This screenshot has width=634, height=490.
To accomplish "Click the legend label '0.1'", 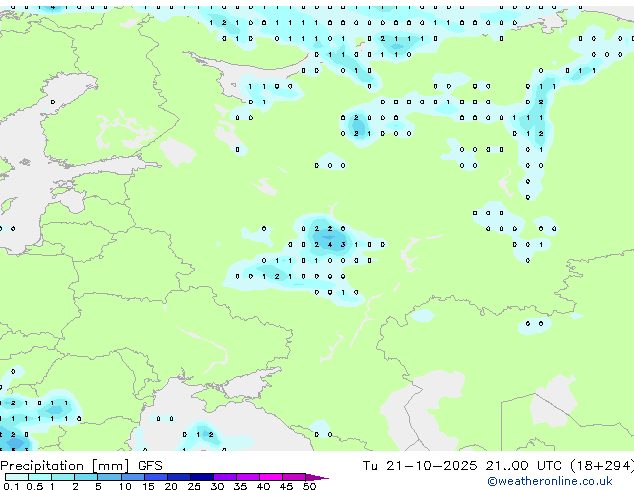I will [11, 486].
